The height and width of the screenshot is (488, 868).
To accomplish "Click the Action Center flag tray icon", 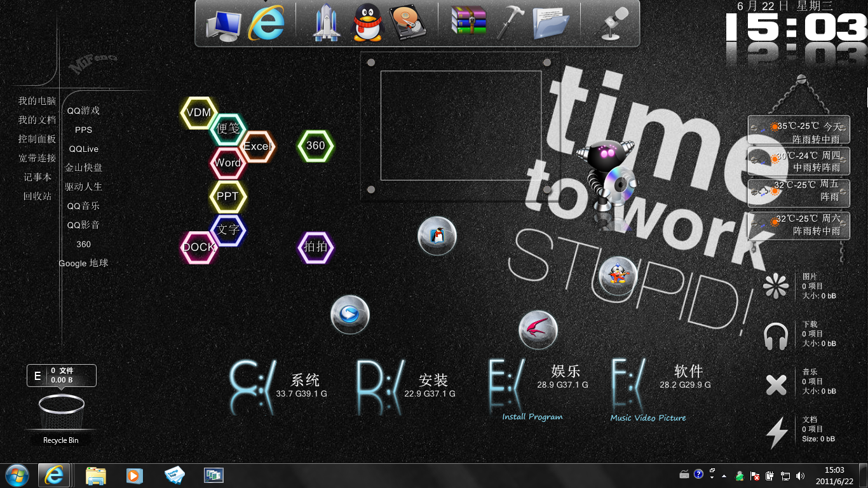I will pyautogui.click(x=754, y=475).
